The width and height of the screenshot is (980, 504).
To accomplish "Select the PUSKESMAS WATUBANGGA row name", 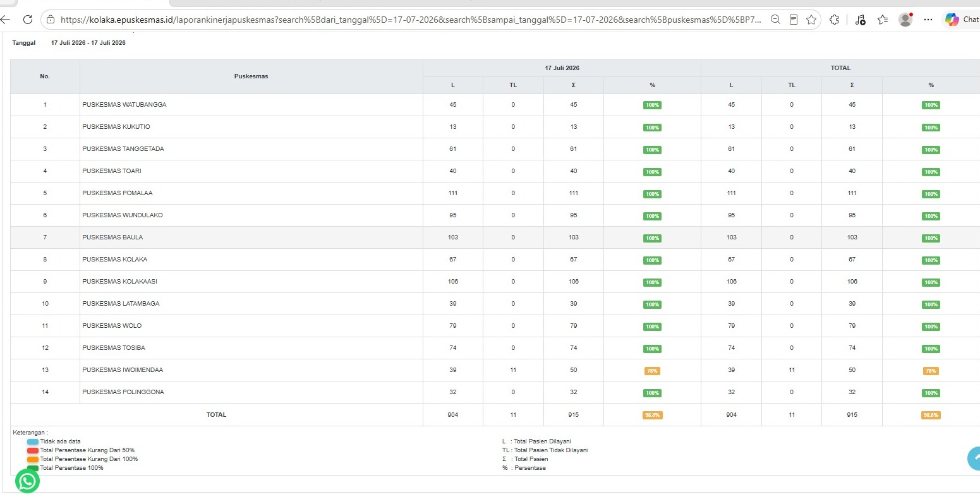I will coord(124,105).
